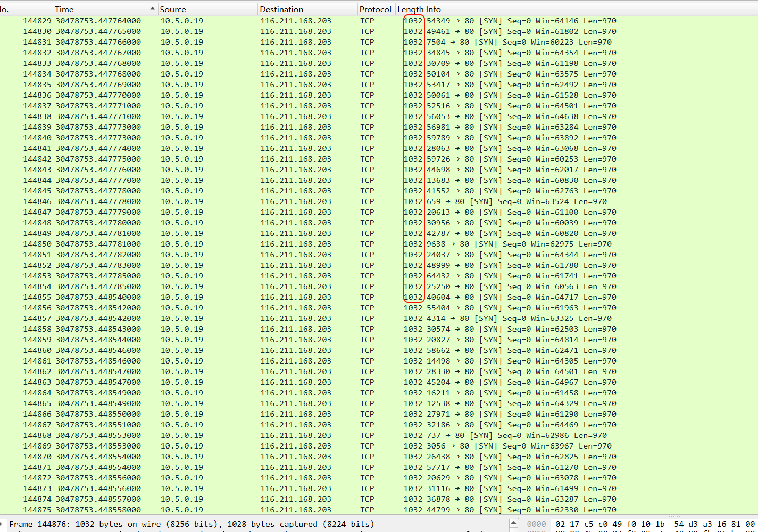This screenshot has width=758, height=532.
Task: Select packet number 144861
Action: click(37, 361)
